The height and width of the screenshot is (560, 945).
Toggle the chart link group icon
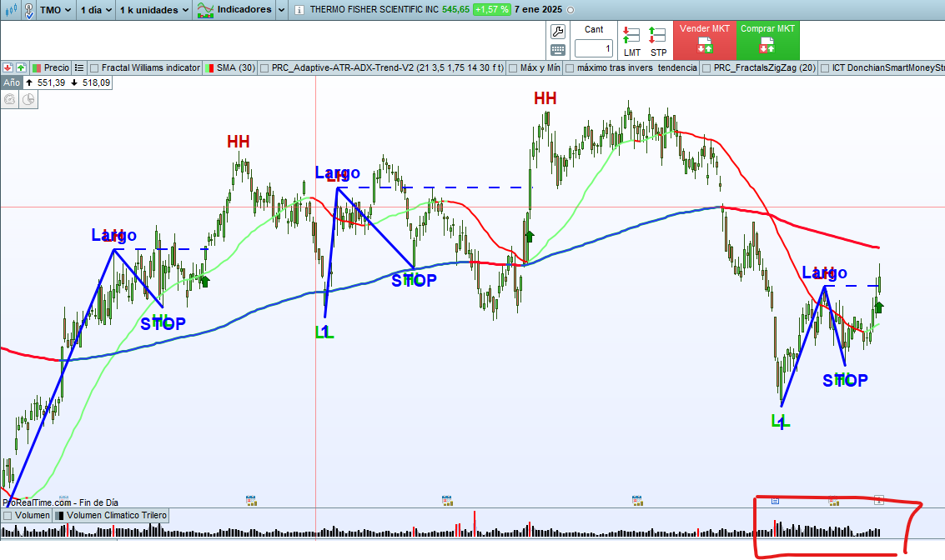[29, 10]
